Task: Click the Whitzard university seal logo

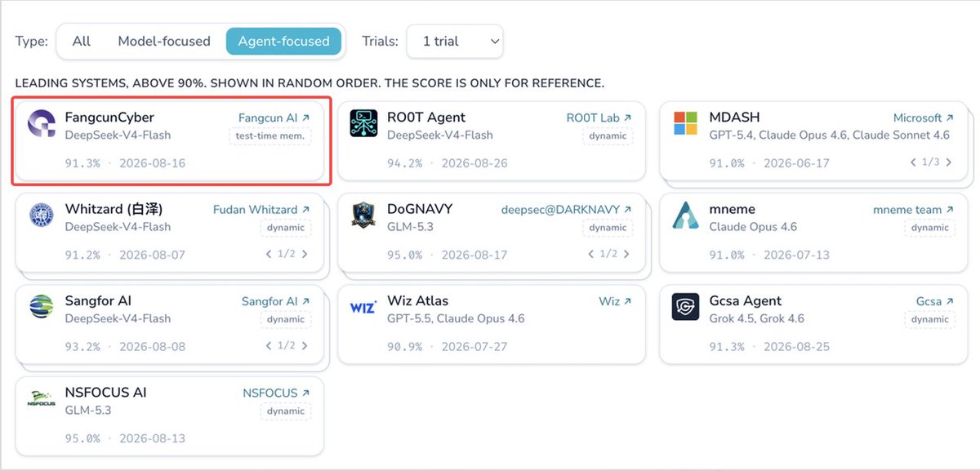Action: pyautogui.click(x=41, y=216)
